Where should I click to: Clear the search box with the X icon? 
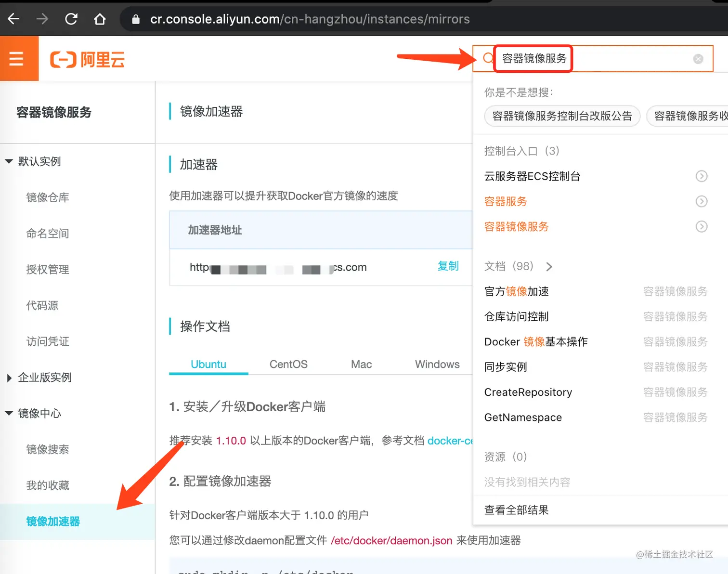698,59
